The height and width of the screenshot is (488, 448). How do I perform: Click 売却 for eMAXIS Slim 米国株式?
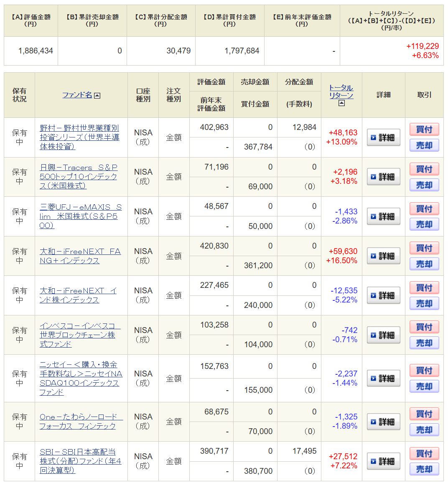(x=424, y=224)
